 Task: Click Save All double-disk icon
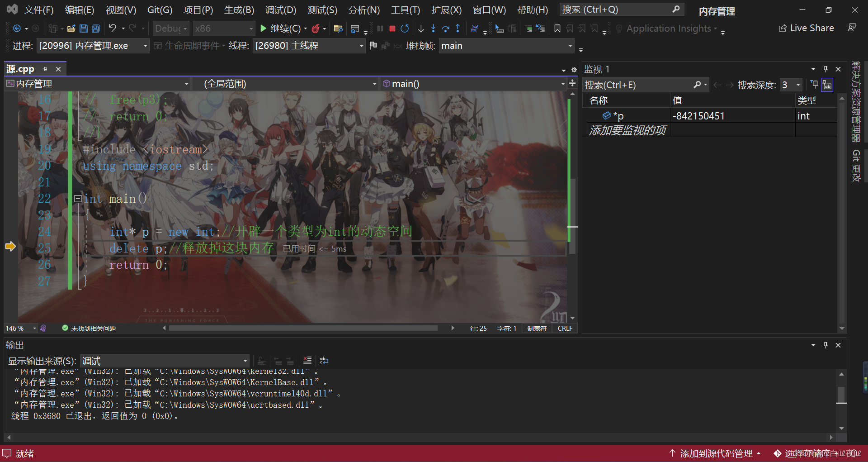[96, 29]
